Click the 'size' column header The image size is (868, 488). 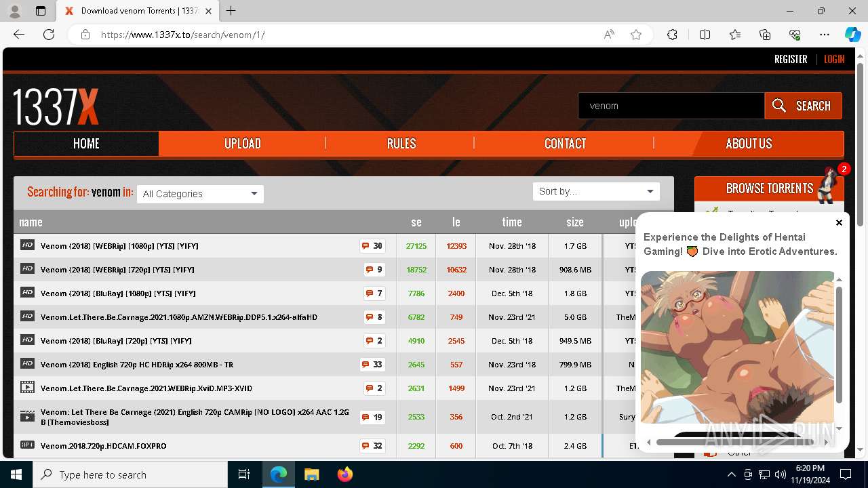(x=575, y=222)
